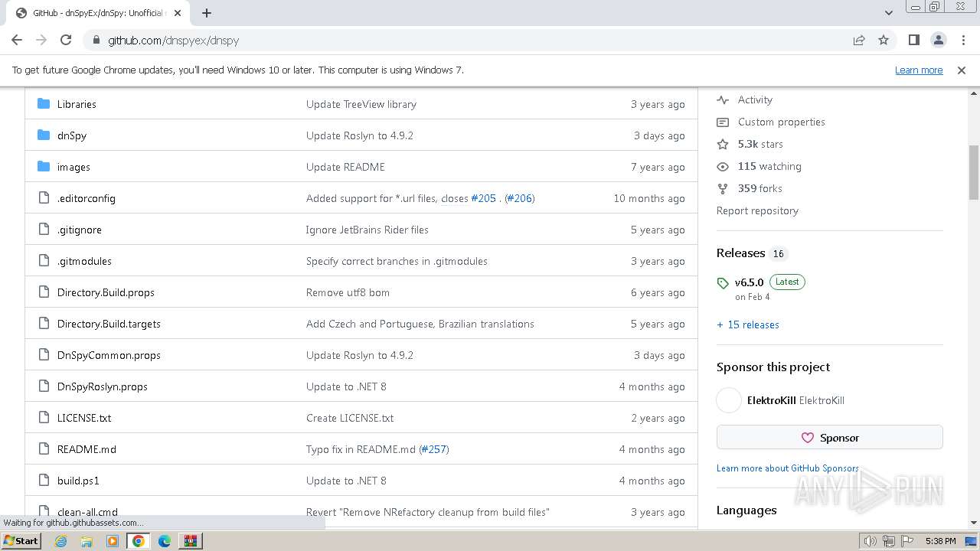980x551 pixels.
Task: View the 115 watching link
Action: click(x=769, y=166)
